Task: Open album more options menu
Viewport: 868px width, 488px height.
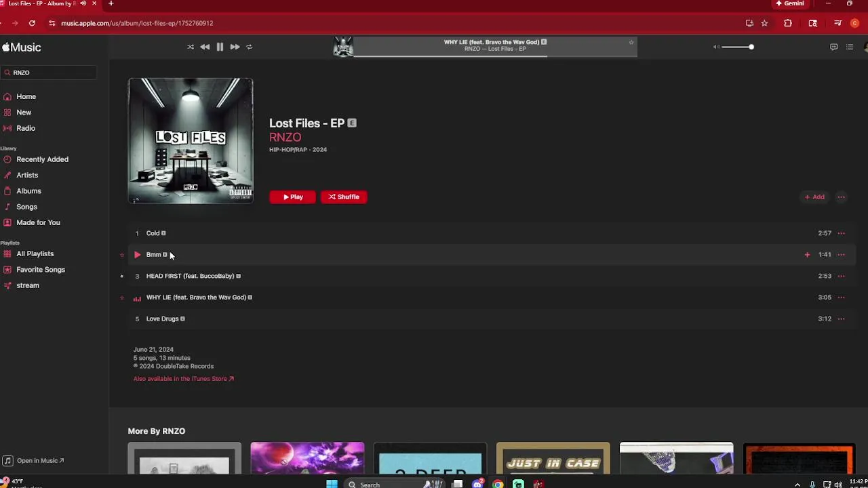Action: coord(841,197)
